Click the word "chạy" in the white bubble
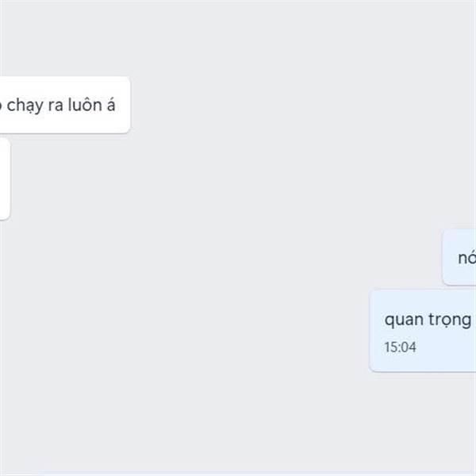Viewport: 476px width, 476px height. pos(25,106)
